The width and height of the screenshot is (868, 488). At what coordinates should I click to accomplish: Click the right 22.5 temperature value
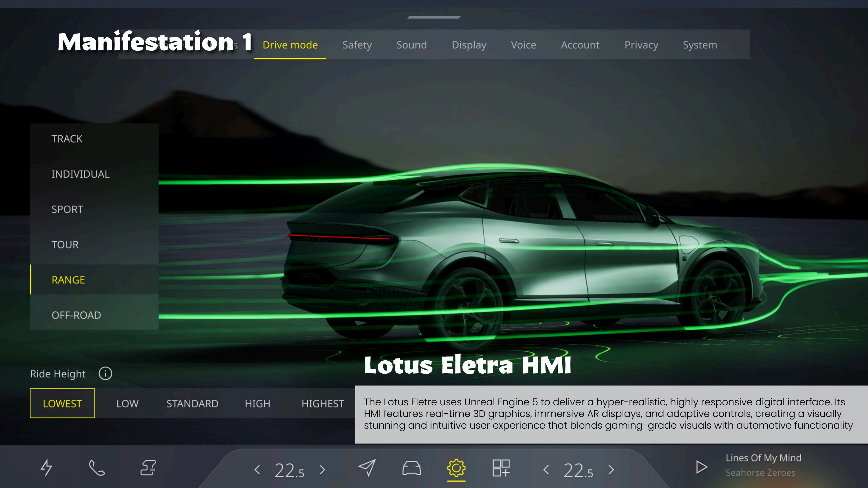coord(578,470)
